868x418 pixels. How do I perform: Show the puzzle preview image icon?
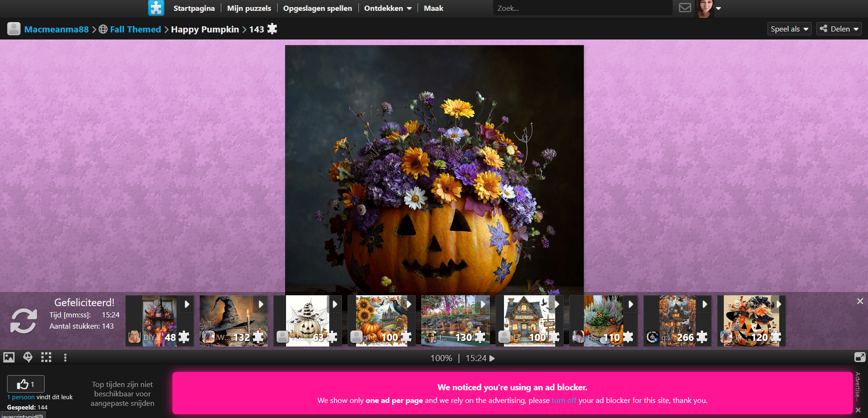click(9, 357)
